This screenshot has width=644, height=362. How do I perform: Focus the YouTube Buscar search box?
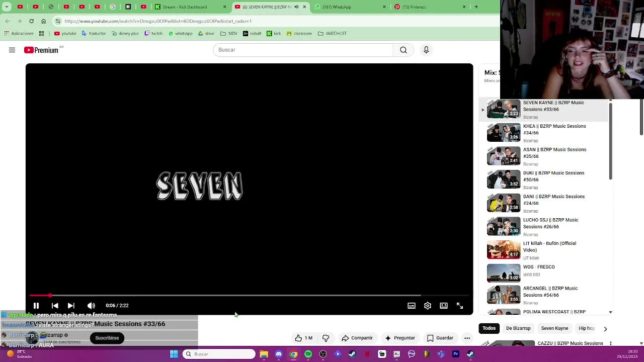(303, 50)
